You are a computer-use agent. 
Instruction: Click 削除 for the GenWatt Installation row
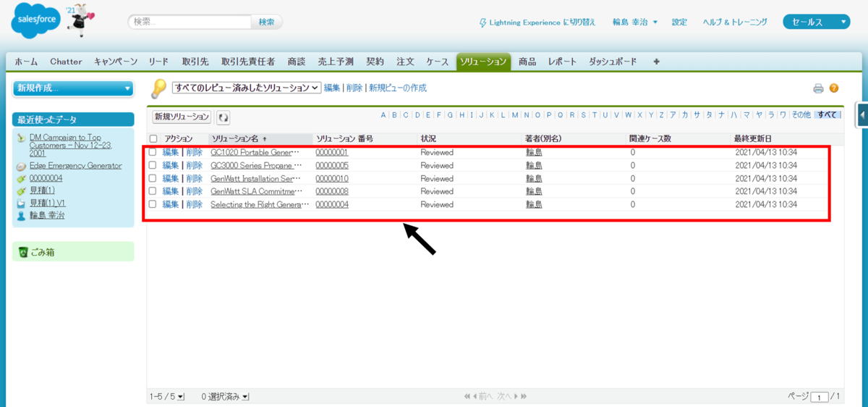[194, 178]
